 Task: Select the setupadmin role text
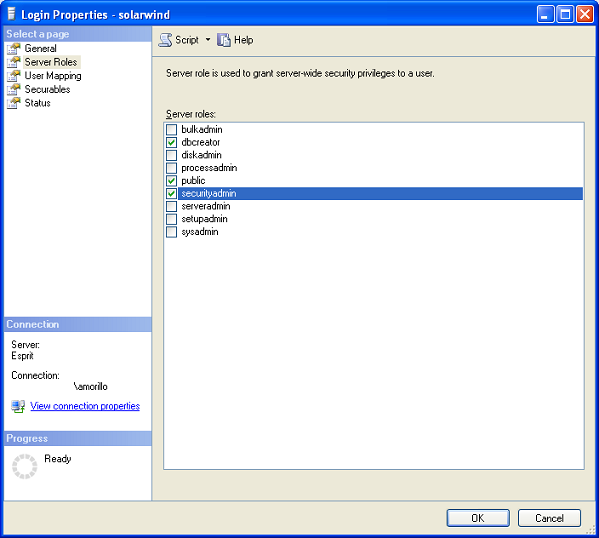tap(204, 219)
